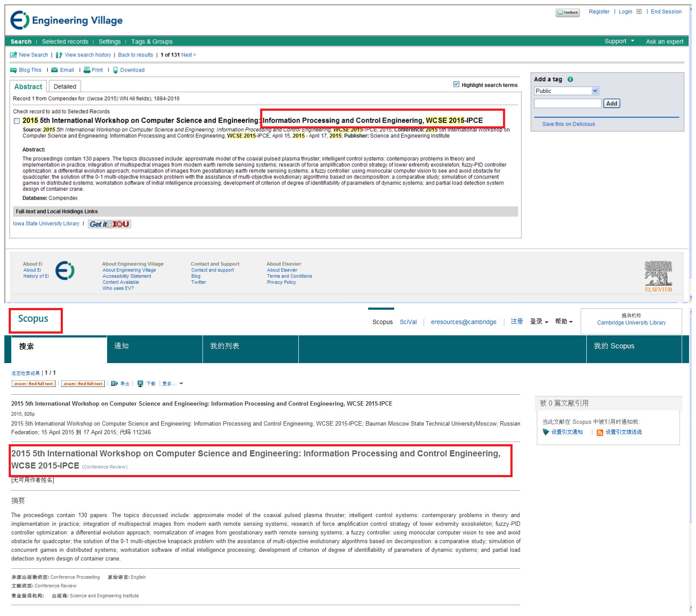Click the Scopus register (注册) link
This screenshot has width=696, height=616.
tap(517, 321)
